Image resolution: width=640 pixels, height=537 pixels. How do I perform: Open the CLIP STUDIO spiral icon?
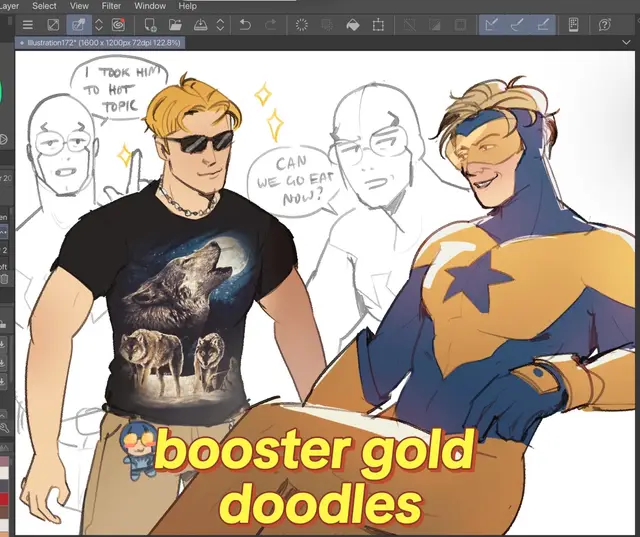[x=118, y=25]
